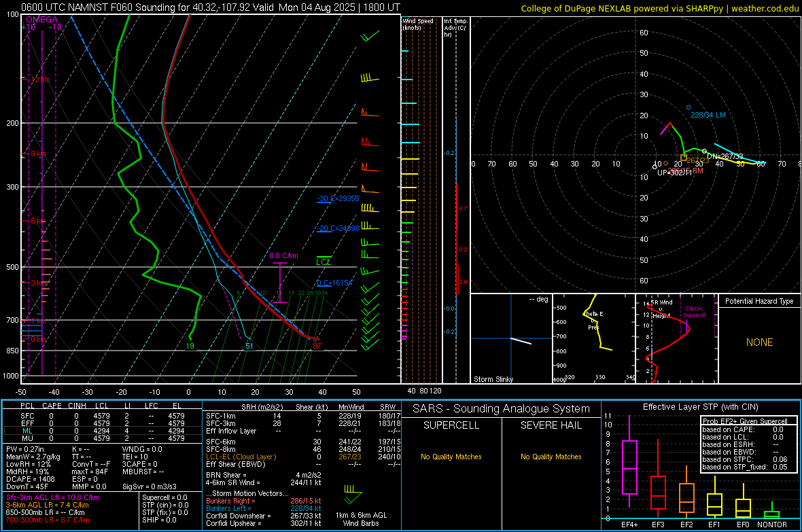
Task: Click No Quality Matches under SUPERCELL
Action: click(451, 457)
